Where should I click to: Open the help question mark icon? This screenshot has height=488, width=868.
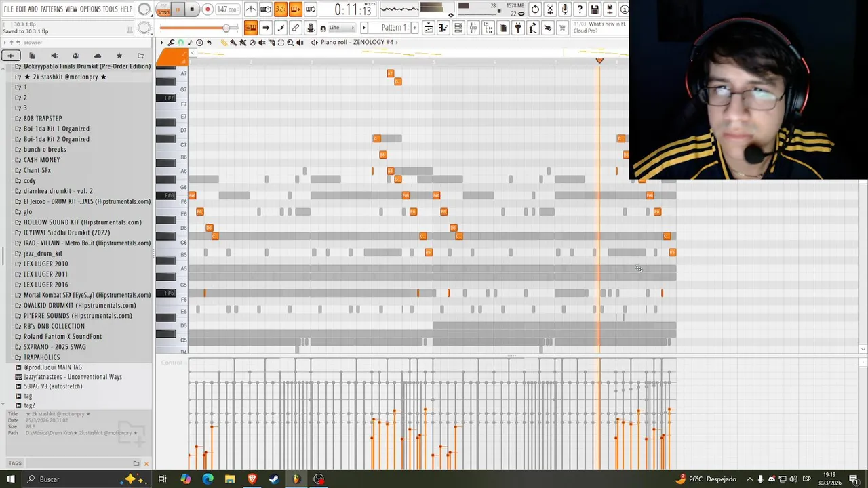[x=580, y=9]
